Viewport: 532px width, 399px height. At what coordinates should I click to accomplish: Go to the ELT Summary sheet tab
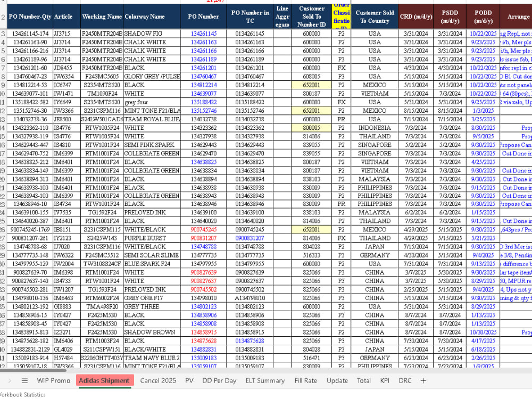point(265,381)
